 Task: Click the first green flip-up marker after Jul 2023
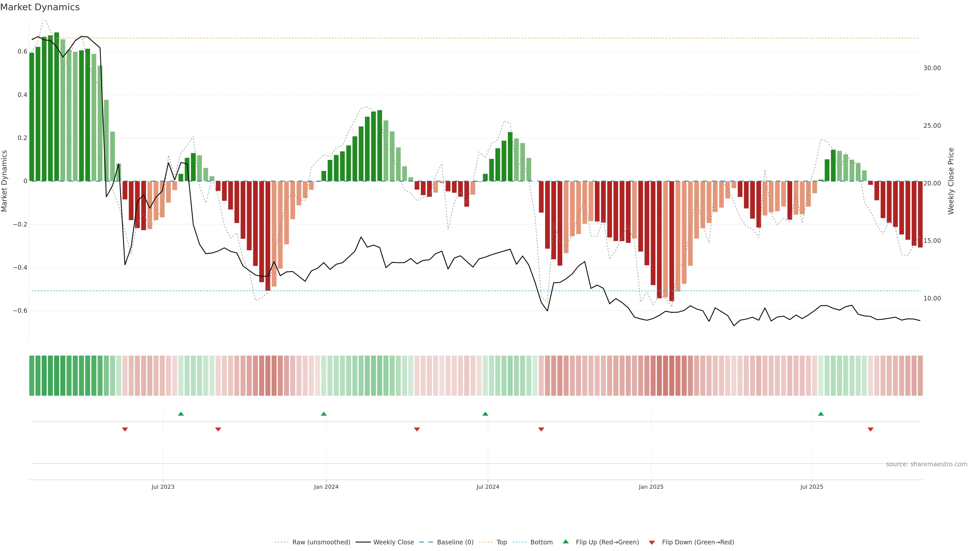[x=181, y=414]
